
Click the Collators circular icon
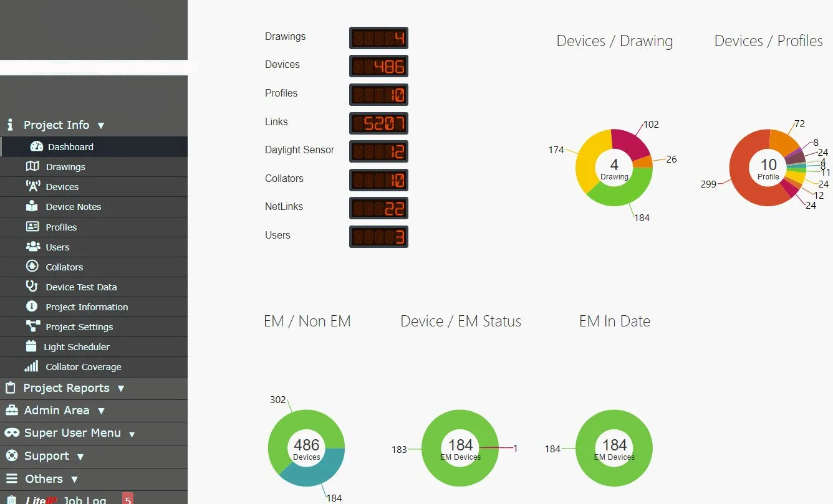32,267
